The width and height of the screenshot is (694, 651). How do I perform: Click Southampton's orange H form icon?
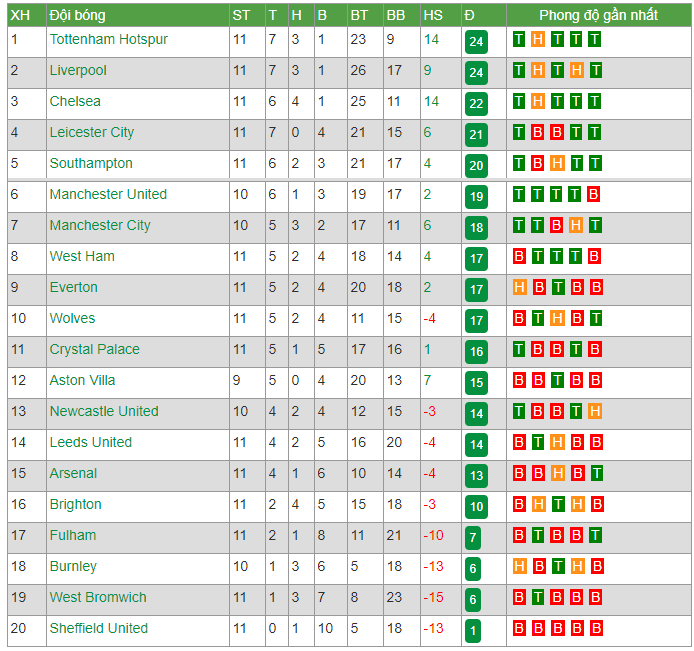pyautogui.click(x=557, y=163)
